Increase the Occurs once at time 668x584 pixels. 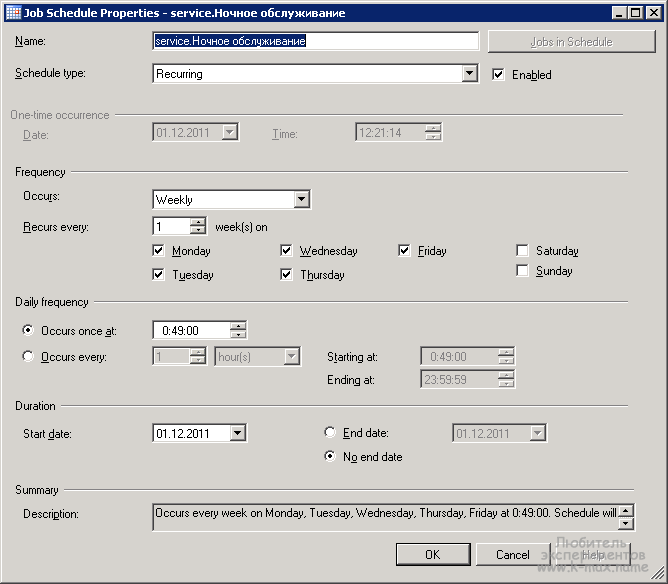click(x=238, y=326)
